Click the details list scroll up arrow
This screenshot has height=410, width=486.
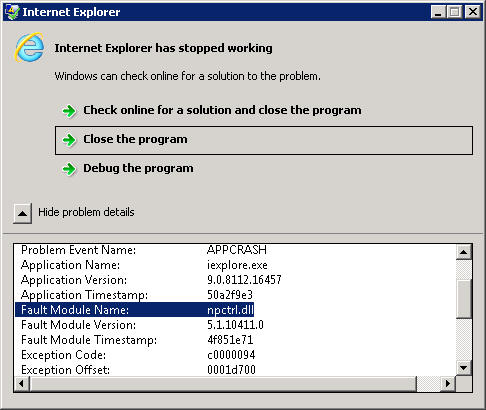click(463, 252)
